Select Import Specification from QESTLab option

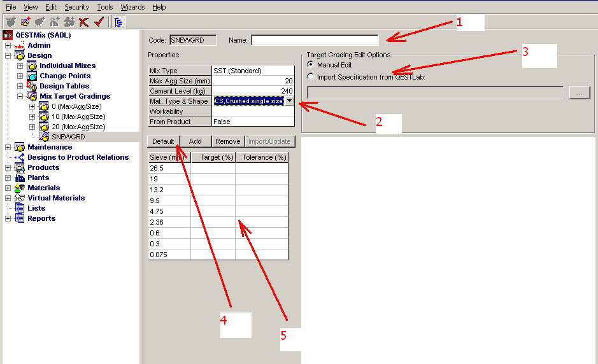click(x=311, y=77)
